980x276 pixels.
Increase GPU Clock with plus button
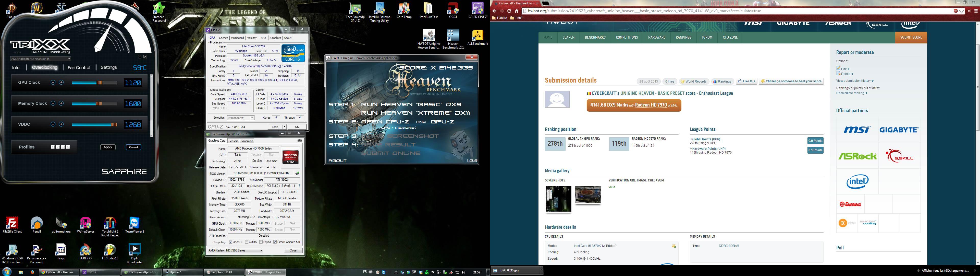point(61,82)
